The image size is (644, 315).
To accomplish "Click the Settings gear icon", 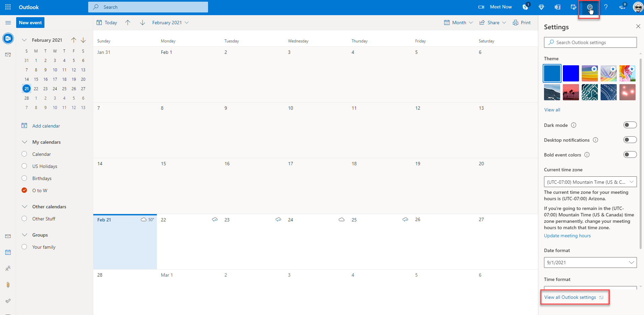I will (x=589, y=7).
